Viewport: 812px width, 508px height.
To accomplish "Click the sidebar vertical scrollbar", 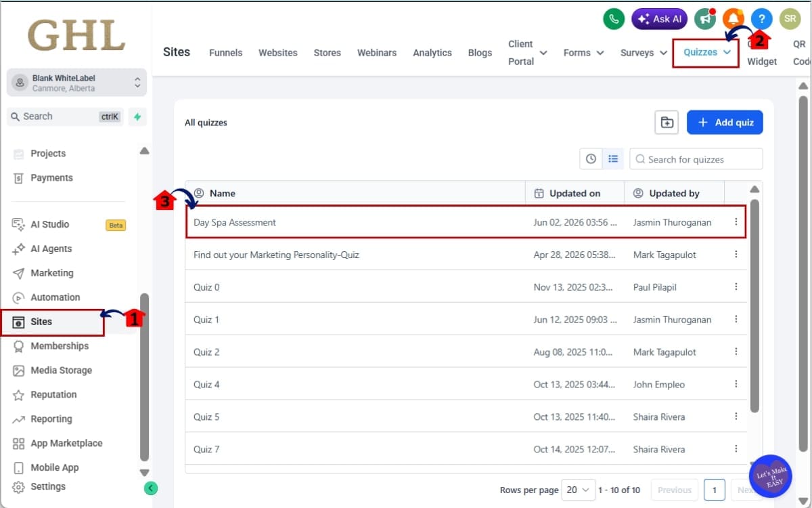I will (144, 377).
